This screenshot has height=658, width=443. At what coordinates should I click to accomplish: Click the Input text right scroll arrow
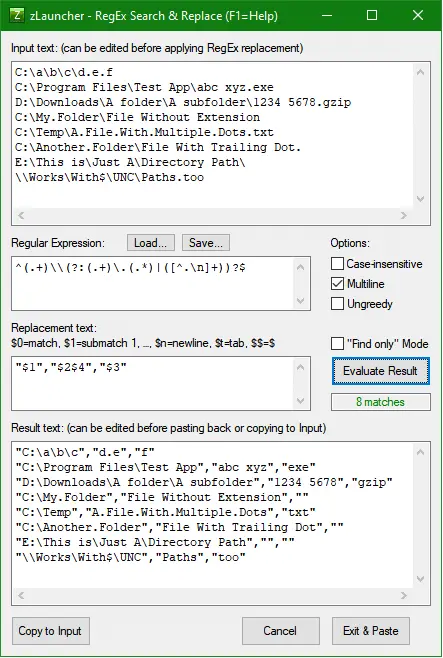[404, 215]
